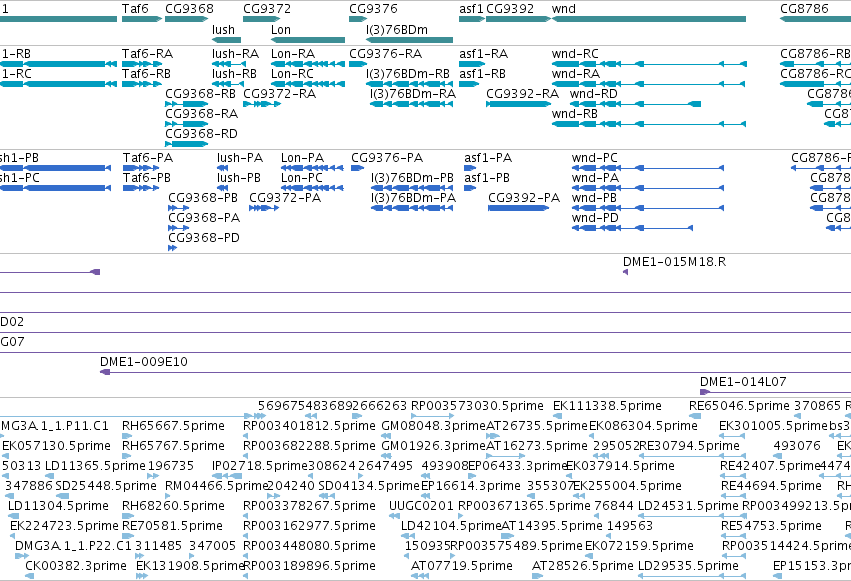Select the EK111338.5prime EST
This screenshot has height=581, width=851.
(558, 416)
